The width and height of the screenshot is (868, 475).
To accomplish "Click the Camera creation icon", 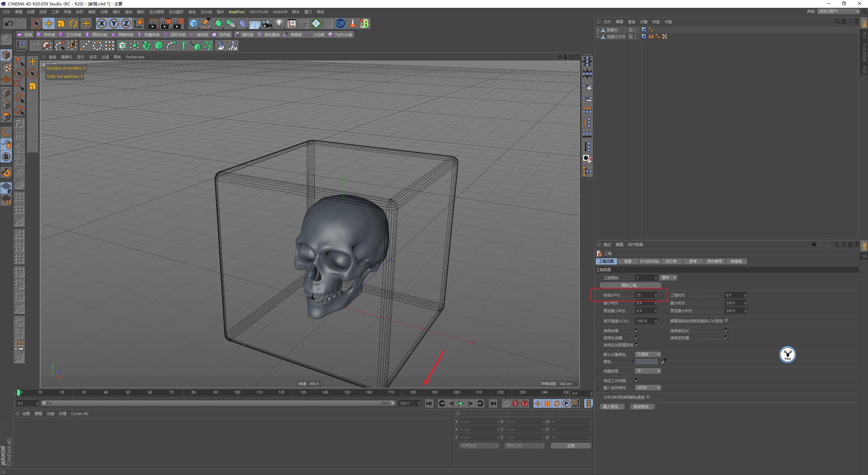I will pyautogui.click(x=267, y=23).
